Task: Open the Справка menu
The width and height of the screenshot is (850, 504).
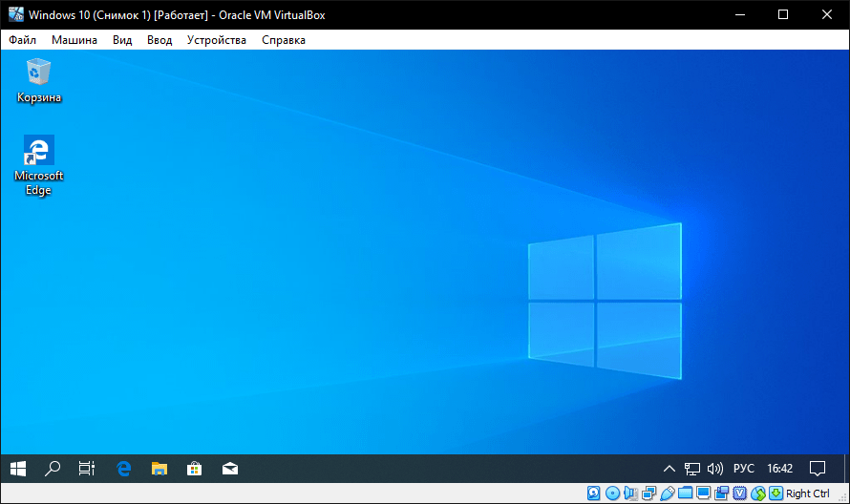Action: point(284,40)
